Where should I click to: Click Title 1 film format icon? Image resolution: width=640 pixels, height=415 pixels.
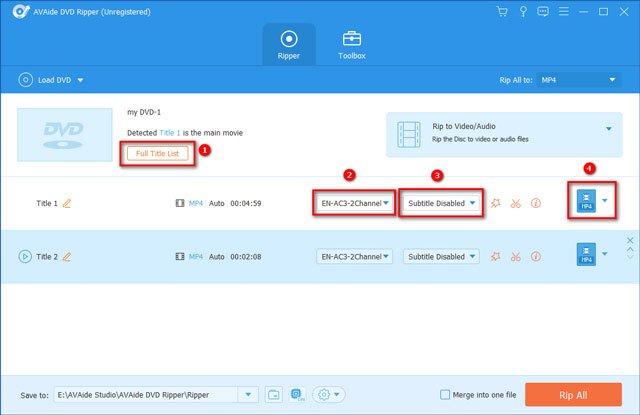[x=180, y=203]
